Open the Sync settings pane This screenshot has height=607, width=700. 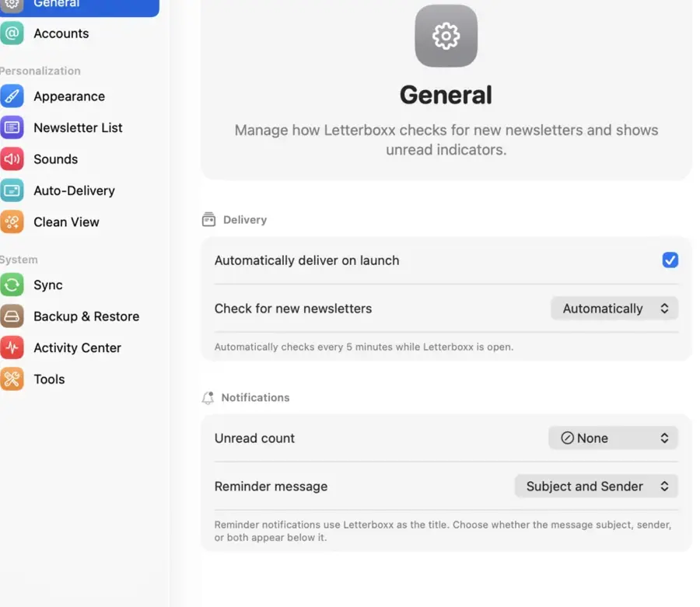click(x=79, y=285)
